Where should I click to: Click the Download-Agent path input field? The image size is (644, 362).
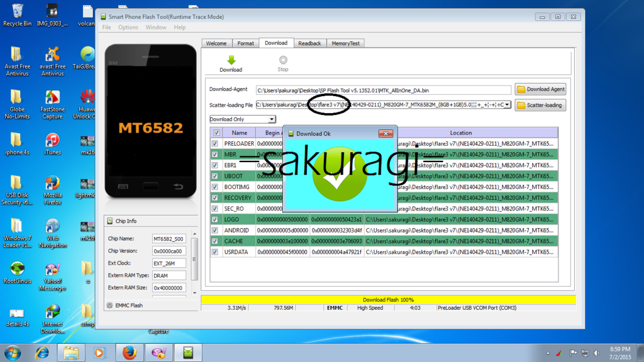383,90
